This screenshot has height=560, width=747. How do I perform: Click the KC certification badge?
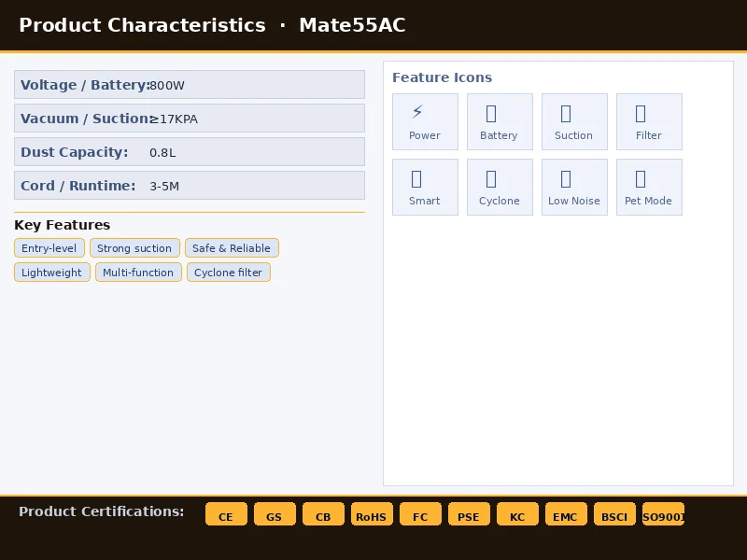click(518, 514)
